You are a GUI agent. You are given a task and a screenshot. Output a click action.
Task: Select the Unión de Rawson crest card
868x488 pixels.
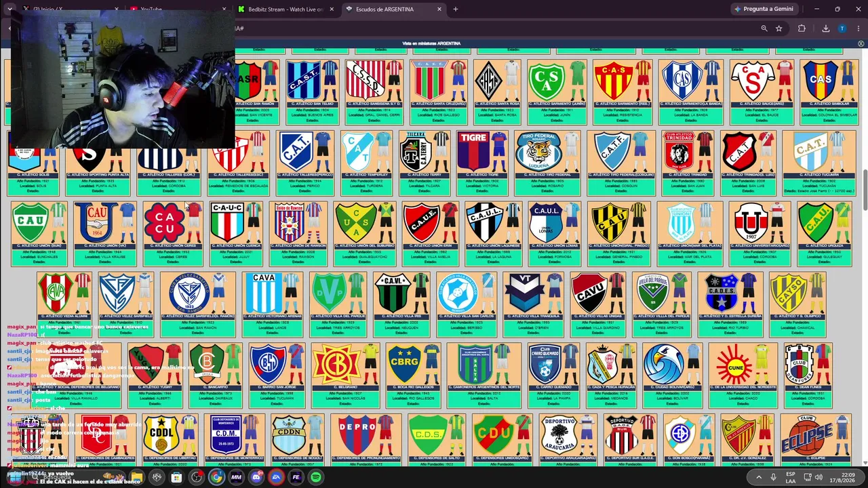click(298, 234)
